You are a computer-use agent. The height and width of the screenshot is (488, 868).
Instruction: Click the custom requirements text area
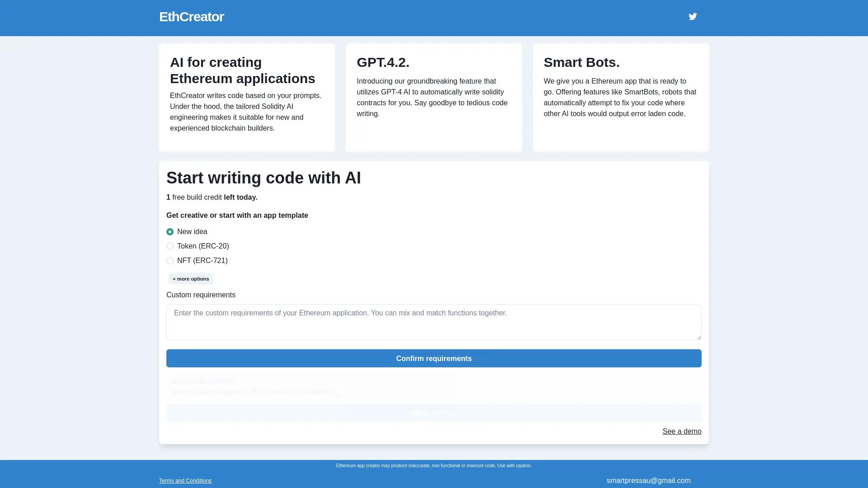[434, 322]
